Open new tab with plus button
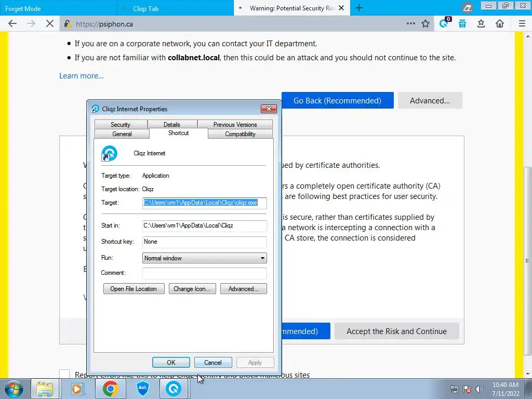This screenshot has height=399, width=532. click(358, 8)
